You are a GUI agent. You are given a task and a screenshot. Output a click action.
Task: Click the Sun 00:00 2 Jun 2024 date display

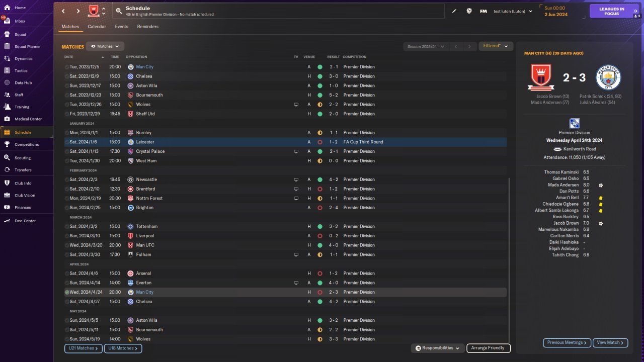point(556,11)
